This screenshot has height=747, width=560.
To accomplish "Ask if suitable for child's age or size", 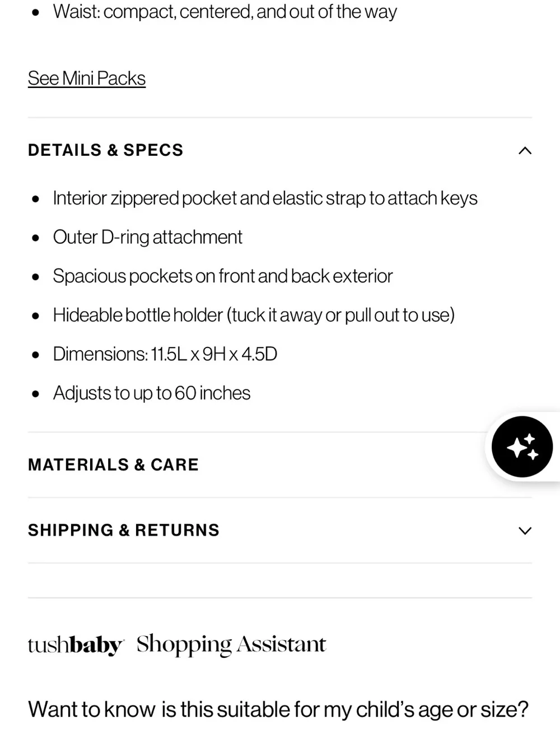I will coord(278,709).
